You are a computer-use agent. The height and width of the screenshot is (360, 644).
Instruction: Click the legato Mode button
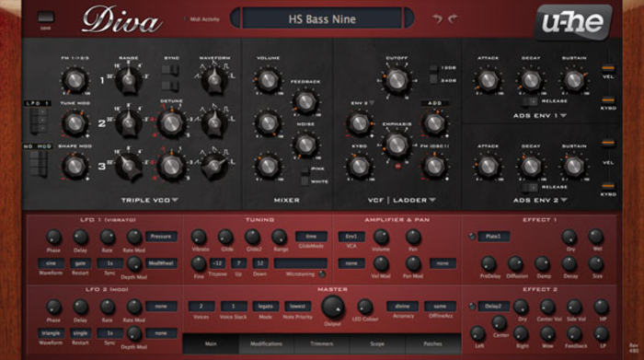tap(265, 307)
